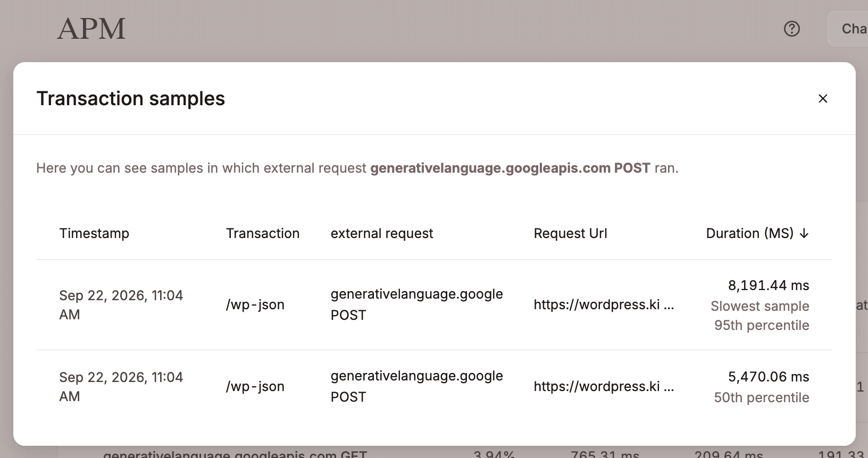The image size is (868, 458).
Task: Click the bold generativelanguage.googleapis.com POST text
Action: click(x=510, y=168)
